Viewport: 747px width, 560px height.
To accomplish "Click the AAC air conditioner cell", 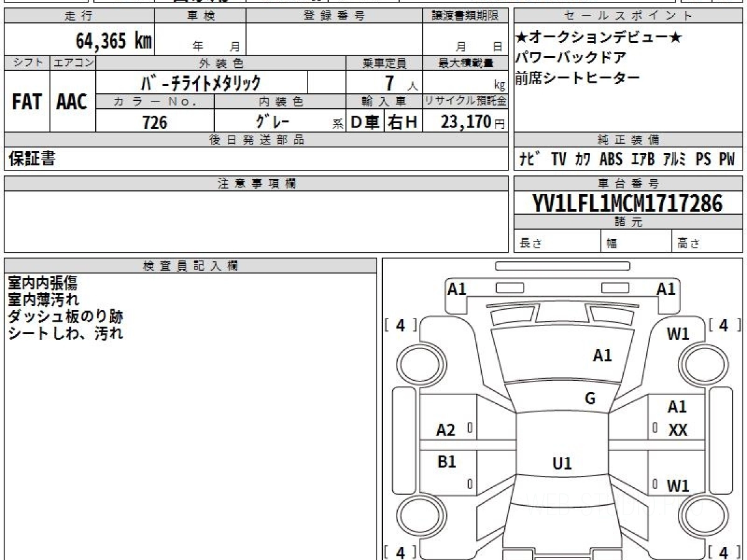I will point(73,101).
